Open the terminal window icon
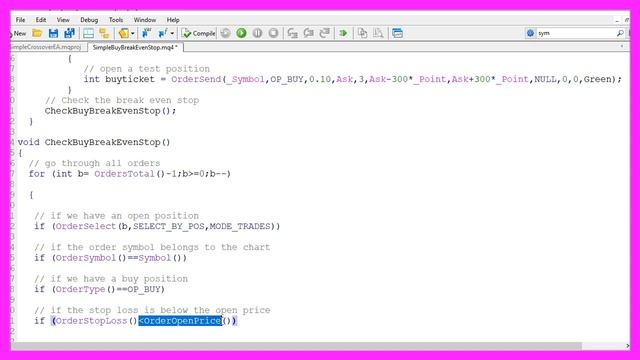Screen dimensions: 640x360 pos(397,33)
